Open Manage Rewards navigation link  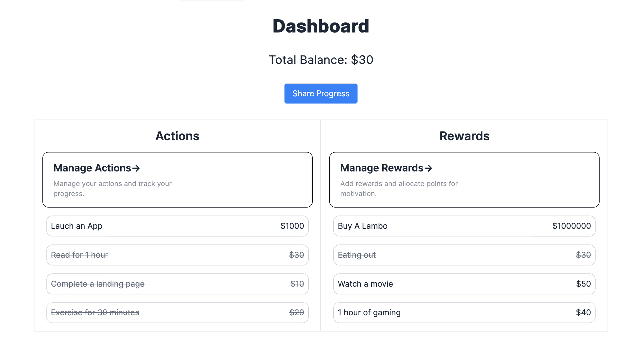[x=386, y=168]
